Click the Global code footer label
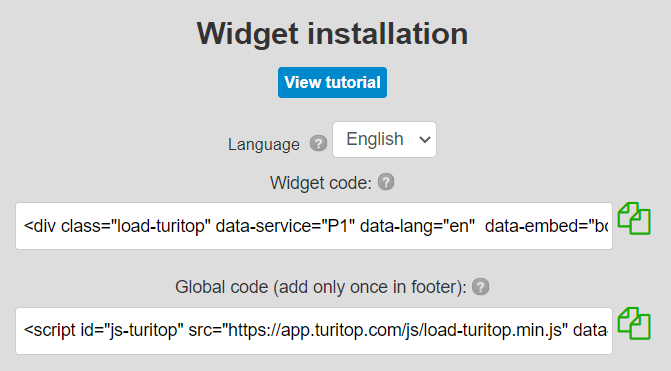This screenshot has width=671, height=371. pos(321,287)
